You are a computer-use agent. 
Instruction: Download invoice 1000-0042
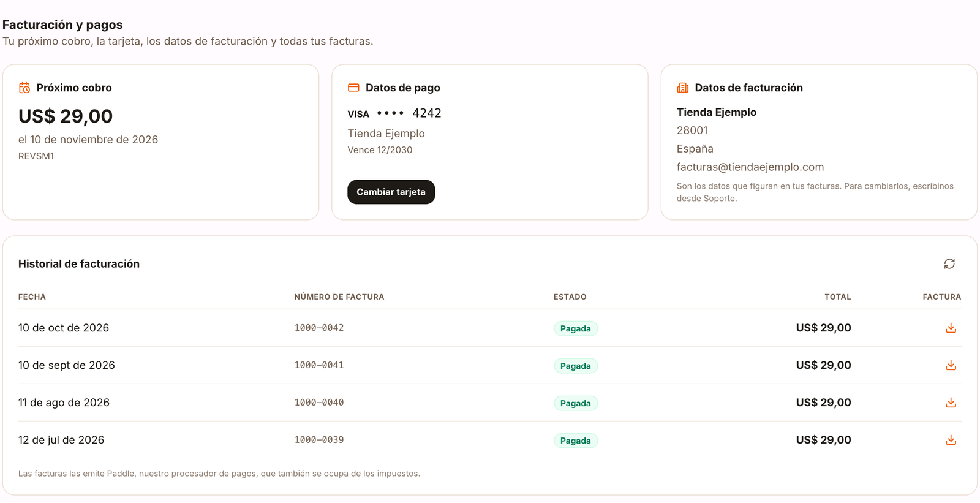point(951,328)
